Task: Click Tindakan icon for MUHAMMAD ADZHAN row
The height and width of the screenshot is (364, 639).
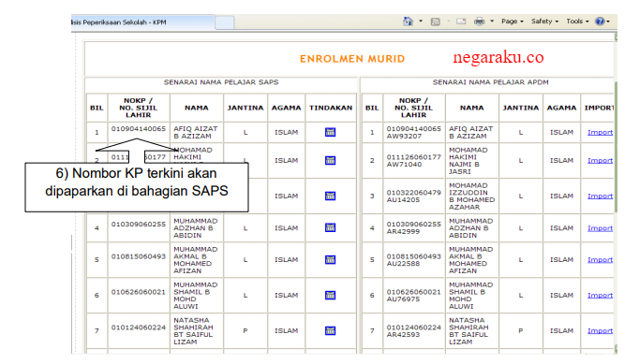Action: (x=330, y=227)
